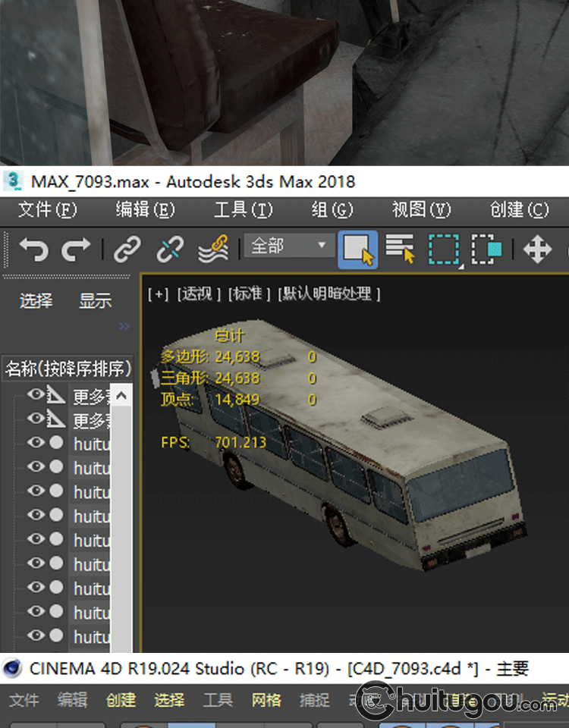Open the 工具(T) menu in 3ds Max
Screen dimensions: 569x728
pos(244,210)
